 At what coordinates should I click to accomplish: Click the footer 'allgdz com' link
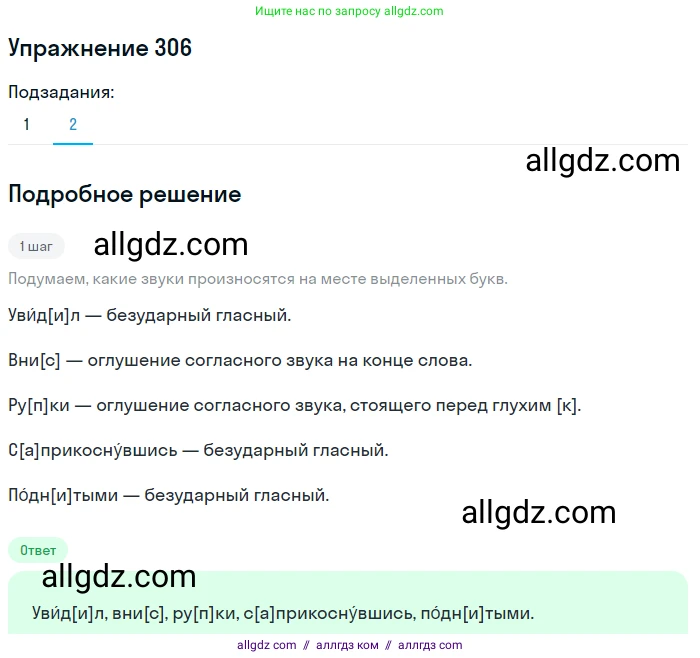(267, 646)
